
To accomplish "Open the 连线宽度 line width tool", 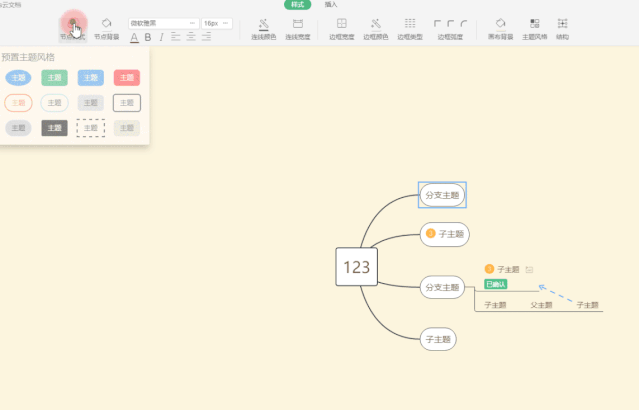I will point(298,29).
